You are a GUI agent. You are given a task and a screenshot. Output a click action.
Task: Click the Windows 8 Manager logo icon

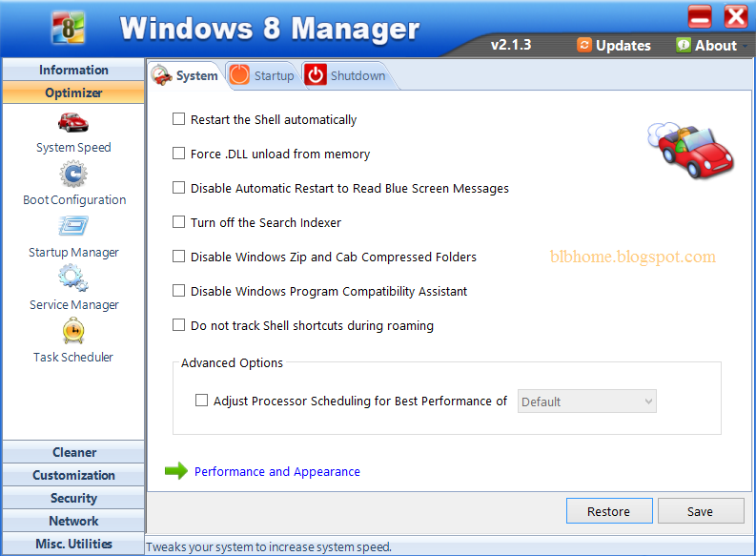point(68,28)
